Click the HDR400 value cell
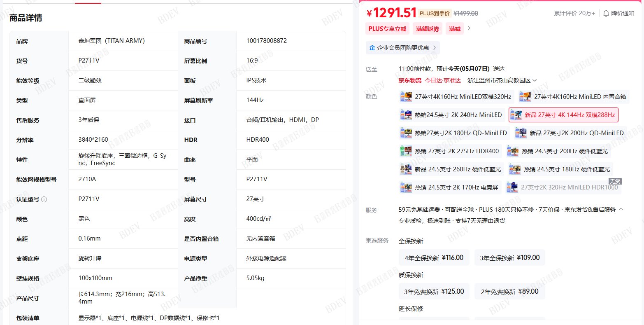The width and height of the screenshot is (644, 325). pos(258,140)
